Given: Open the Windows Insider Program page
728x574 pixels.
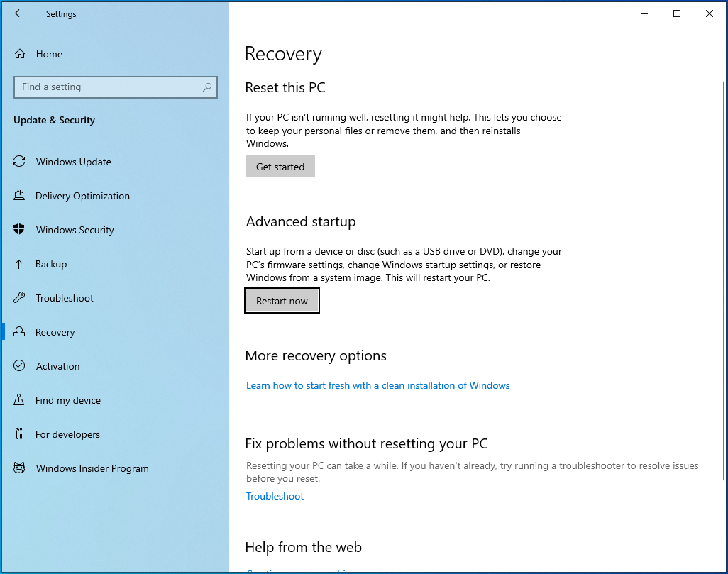Looking at the screenshot, I should click(92, 468).
